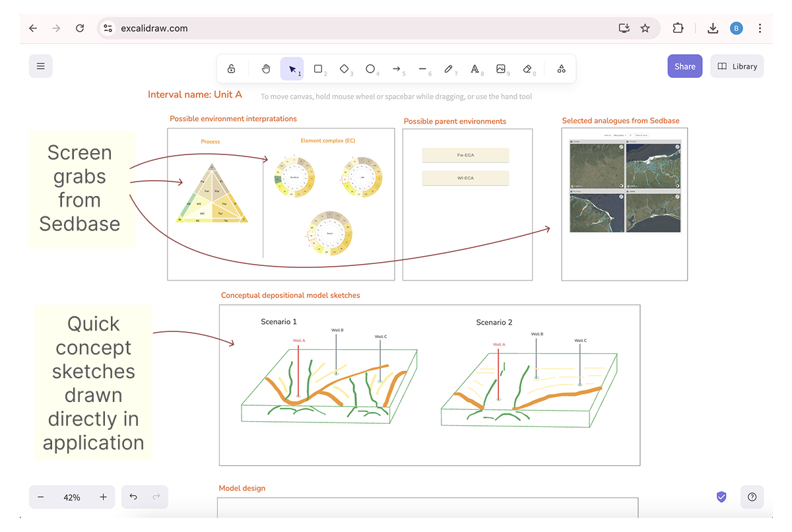Select the Arrow drawing tool
This screenshot has height=532, width=792.
[x=397, y=69]
